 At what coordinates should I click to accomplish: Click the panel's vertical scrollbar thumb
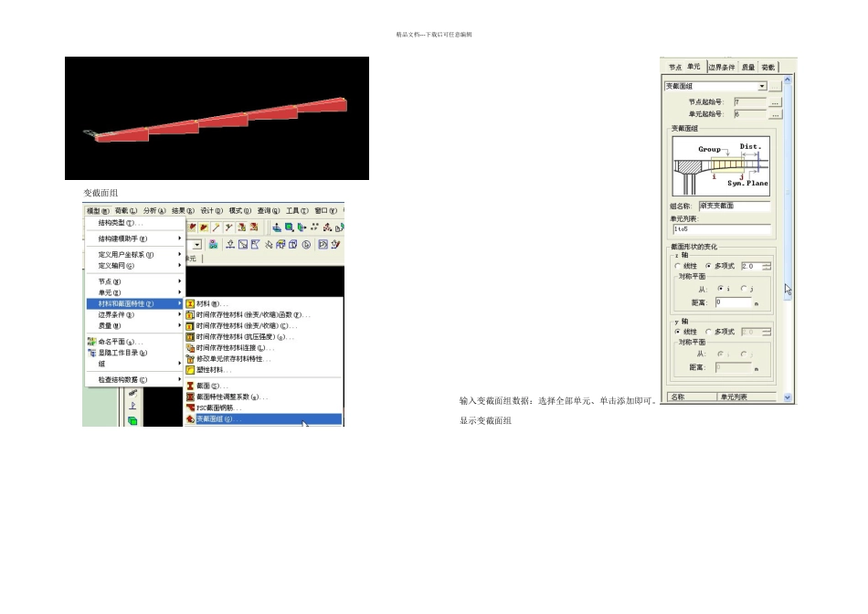(788, 191)
